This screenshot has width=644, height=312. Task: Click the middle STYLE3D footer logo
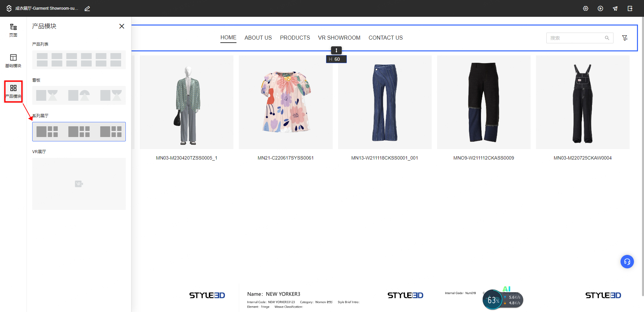tap(405, 295)
